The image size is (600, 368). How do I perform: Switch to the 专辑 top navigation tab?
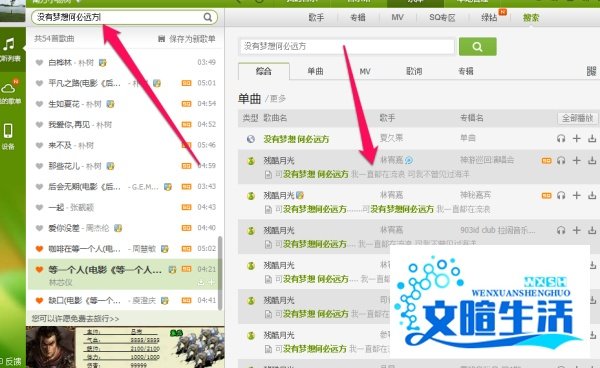pyautogui.click(x=358, y=18)
